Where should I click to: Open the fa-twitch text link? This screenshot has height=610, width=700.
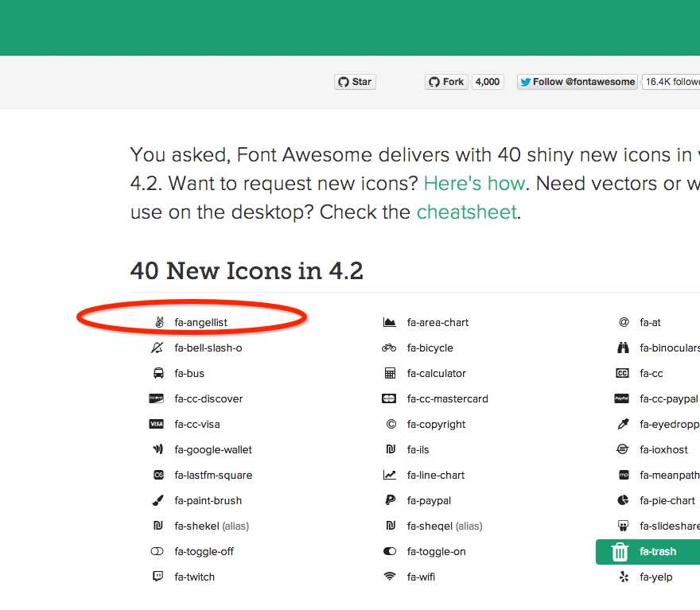click(194, 577)
